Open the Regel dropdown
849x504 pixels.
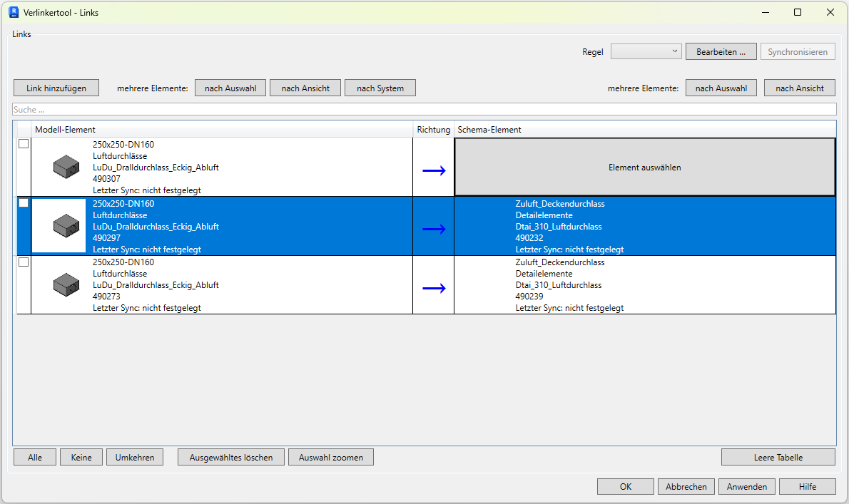[646, 51]
